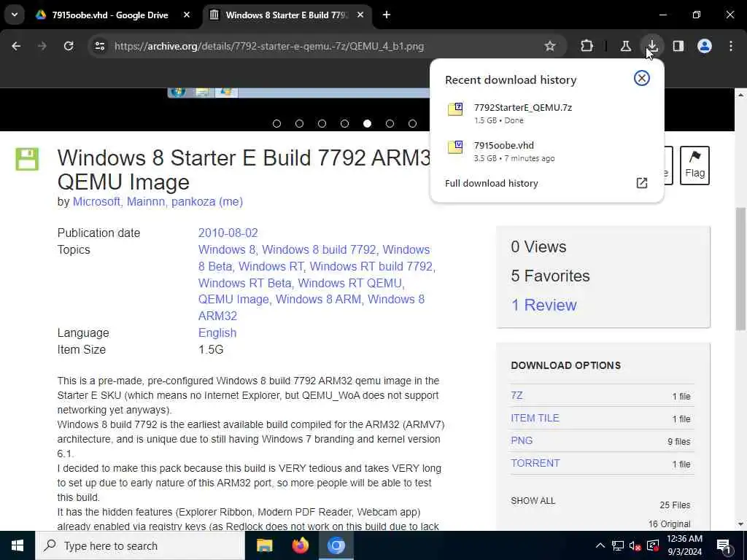Open the QEMU Image topic link
This screenshot has width=747, height=560.
click(x=233, y=300)
